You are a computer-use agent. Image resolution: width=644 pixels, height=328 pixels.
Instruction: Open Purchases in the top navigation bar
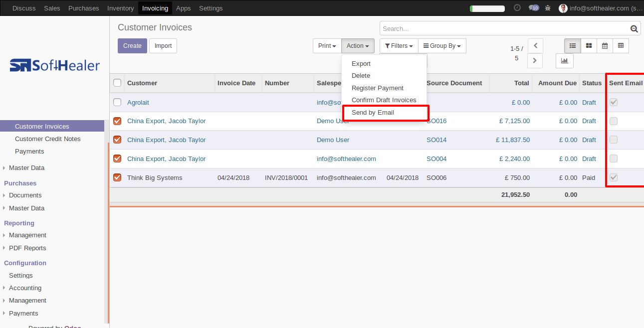pyautogui.click(x=84, y=8)
